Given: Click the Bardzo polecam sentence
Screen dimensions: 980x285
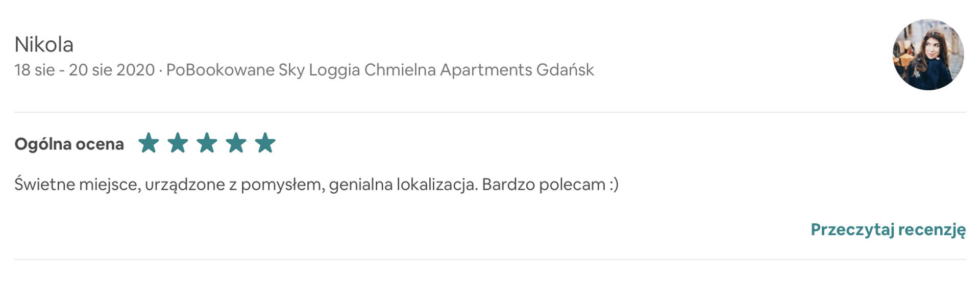Looking at the screenshot, I should tap(544, 184).
